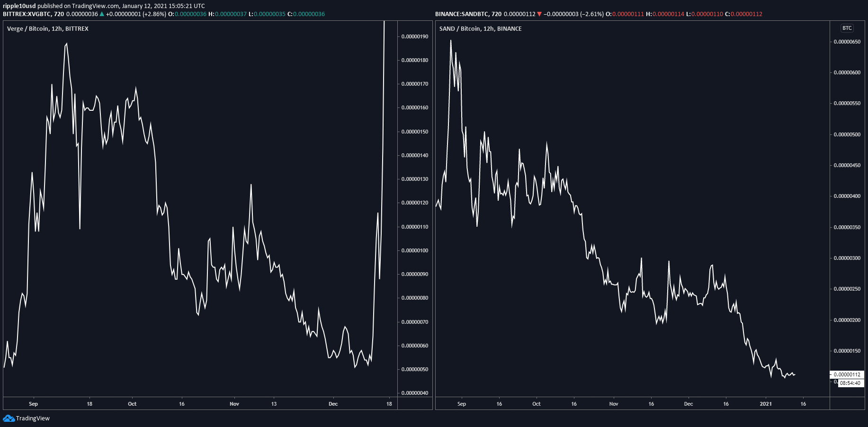Click the 'Nov' label on Verge chart time axis

tap(234, 404)
